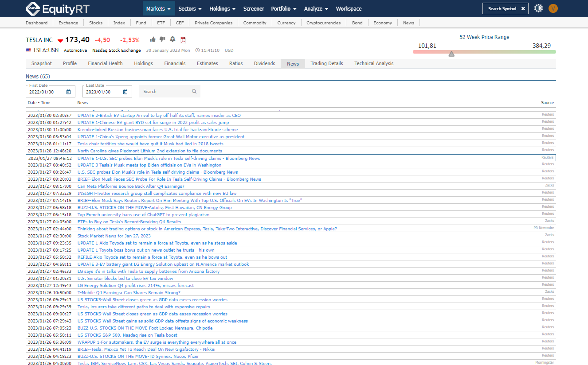Switch to the Ratios tab
This screenshot has height=365, width=588.
(236, 63)
